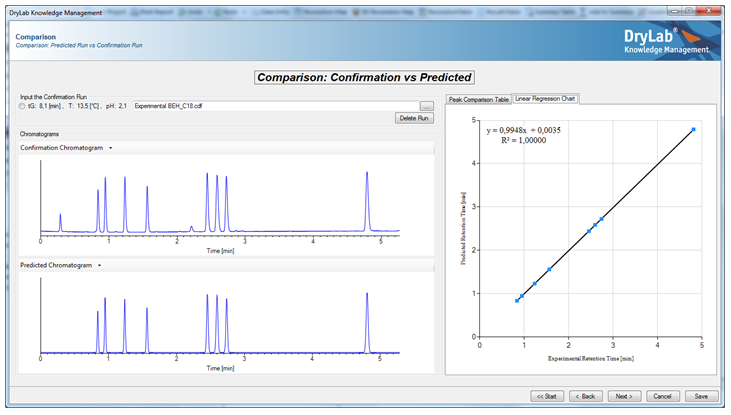Expand the Predicted Chromatogram dropdown arrow
The height and width of the screenshot is (415, 731).
[100, 265]
